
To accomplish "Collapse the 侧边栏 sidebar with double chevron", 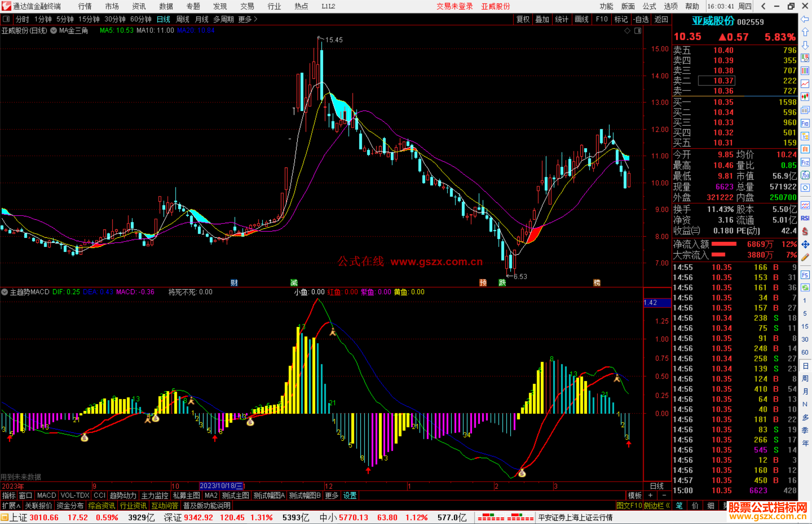I will (x=668, y=506).
